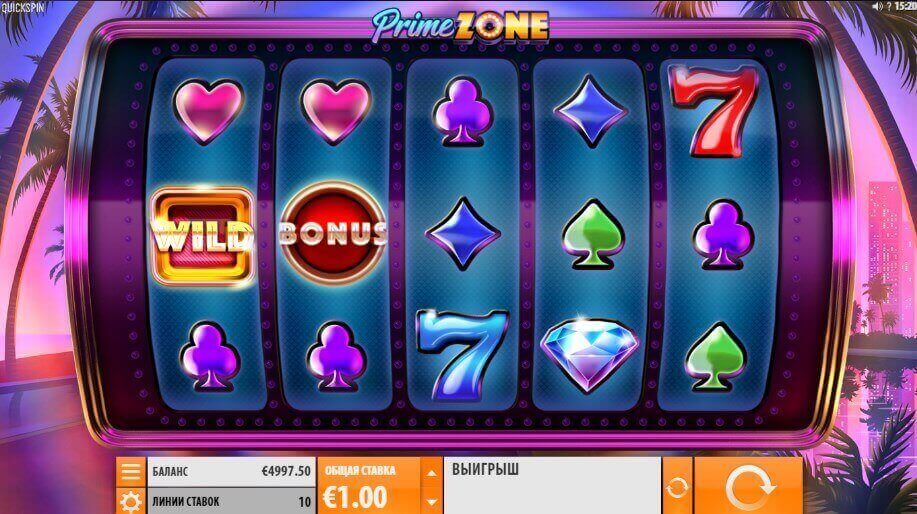This screenshot has width=917, height=514.
Task: Click the Баланс balance display
Action: [x=231, y=471]
